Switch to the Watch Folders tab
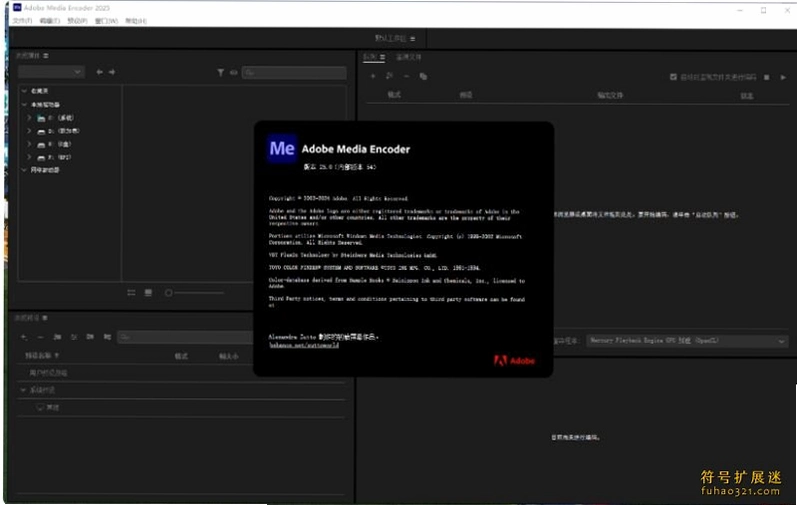This screenshot has height=505, width=797. tap(409, 57)
